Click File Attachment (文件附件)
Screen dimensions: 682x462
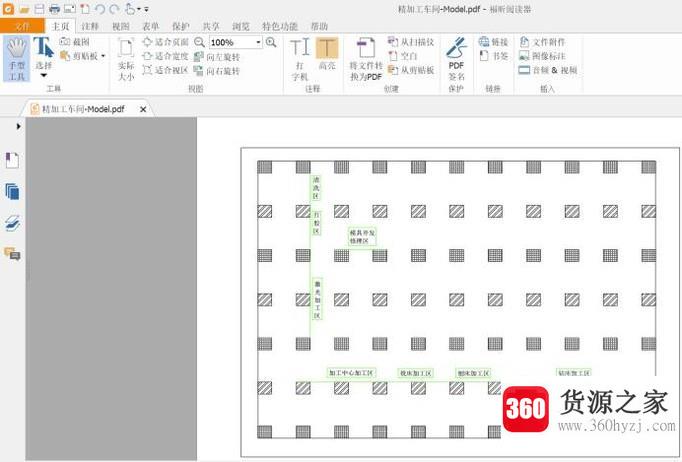[x=542, y=42]
